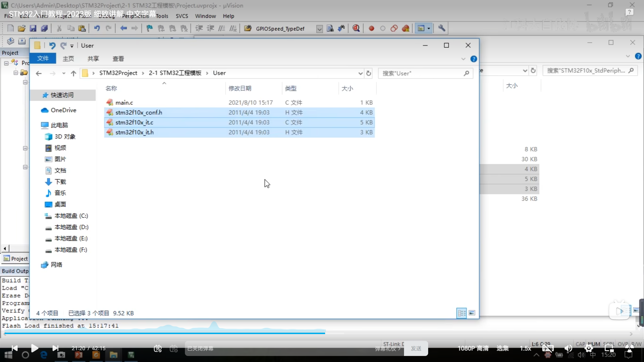Refresh the User folder listing
This screenshot has width=644, height=362.
369,73
